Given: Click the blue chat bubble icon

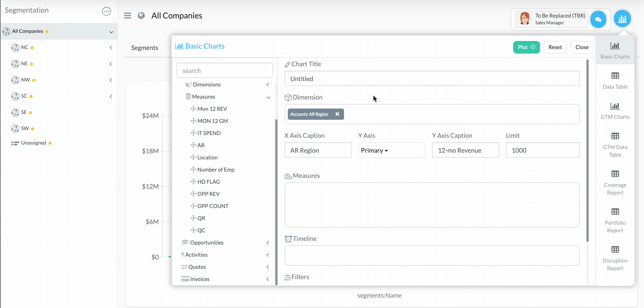Looking at the screenshot, I should 598,19.
